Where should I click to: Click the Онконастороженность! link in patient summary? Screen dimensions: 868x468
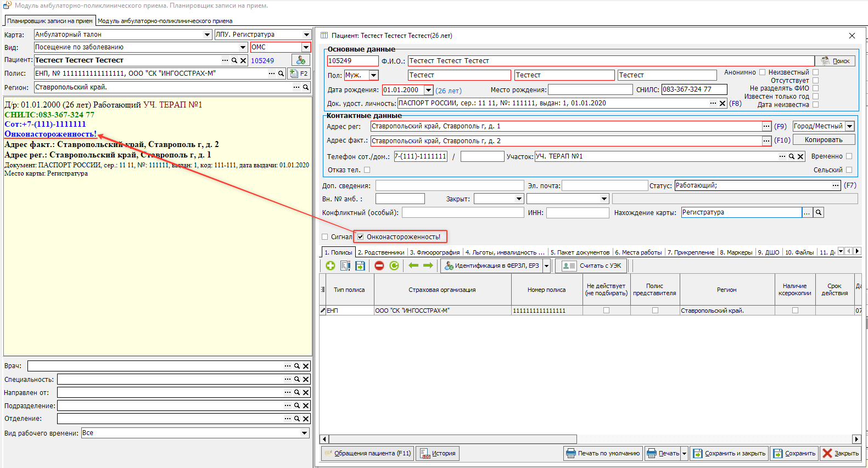coord(51,134)
